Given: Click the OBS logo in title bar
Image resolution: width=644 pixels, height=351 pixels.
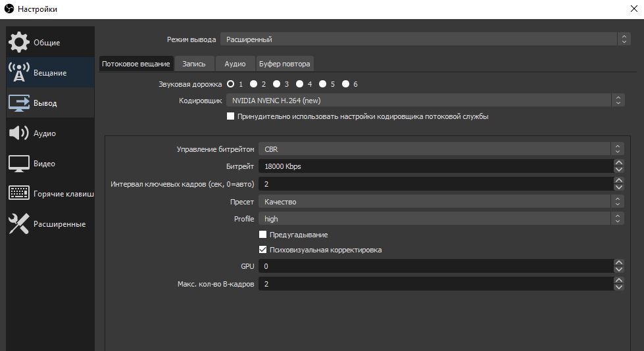Looking at the screenshot, I should [9, 9].
